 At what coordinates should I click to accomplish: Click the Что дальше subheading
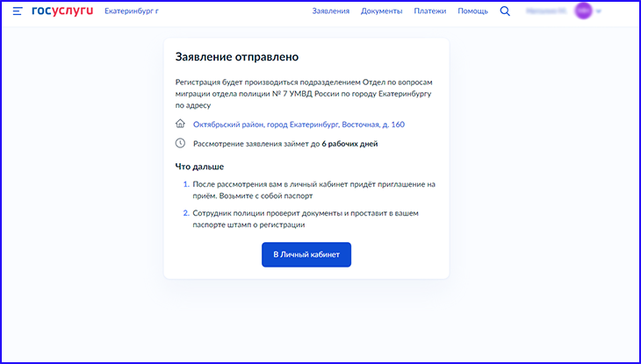point(199,167)
